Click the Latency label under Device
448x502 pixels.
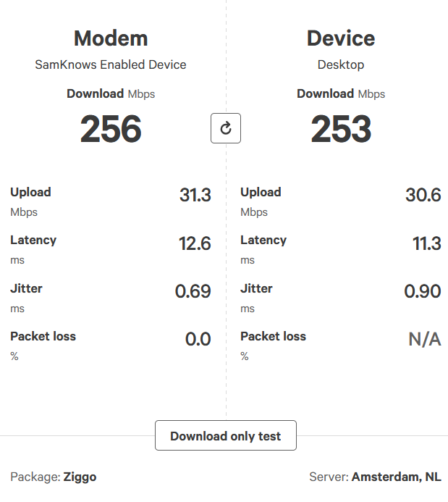(263, 240)
